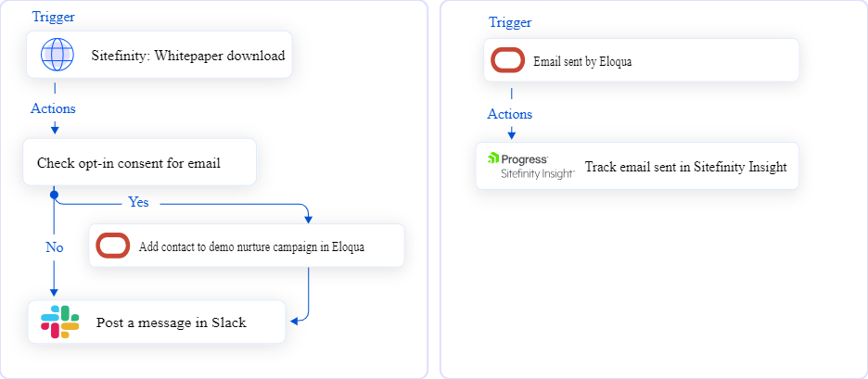Click left workflow Trigger label
868x379 pixels.
coord(53,17)
